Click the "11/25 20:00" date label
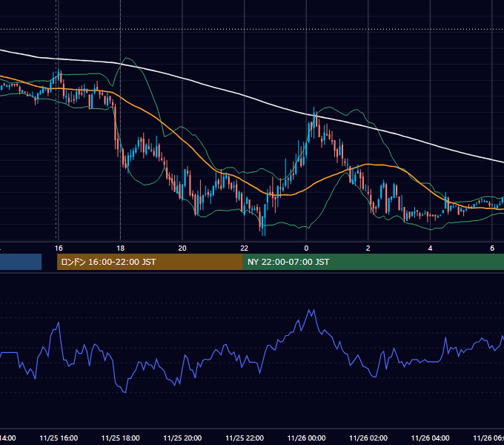The image size is (504, 445). pos(182,438)
